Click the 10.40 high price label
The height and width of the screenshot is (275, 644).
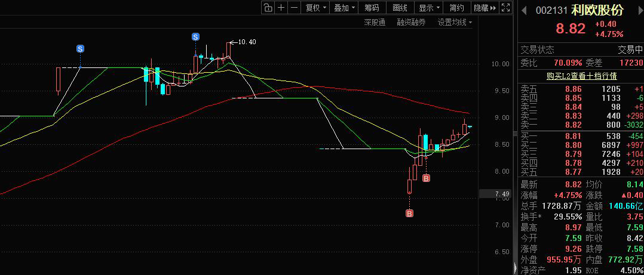[247, 42]
